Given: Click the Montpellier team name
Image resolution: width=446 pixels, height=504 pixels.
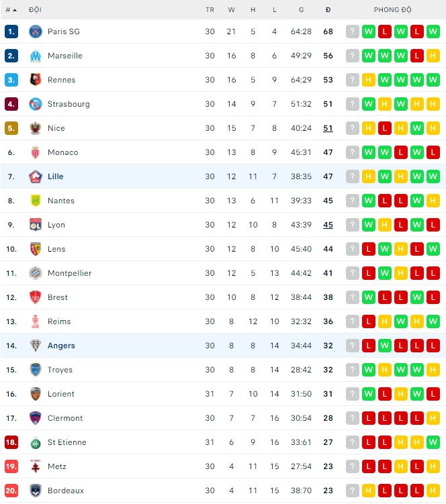Looking at the screenshot, I should (69, 273).
